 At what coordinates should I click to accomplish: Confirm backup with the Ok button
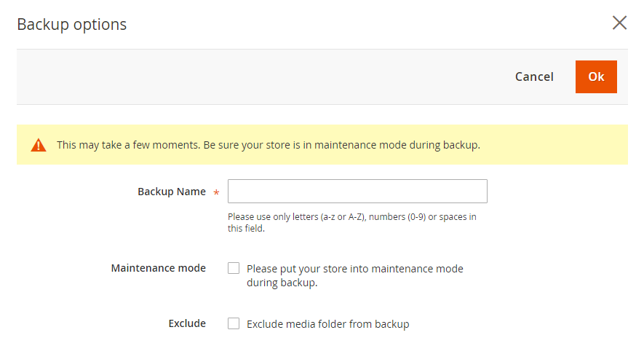pyautogui.click(x=596, y=76)
